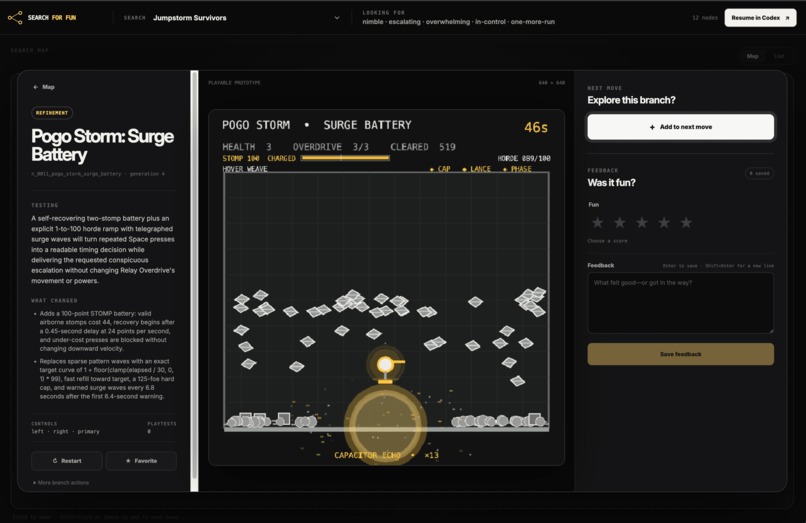Click the HORDE 089/100 counter
Screen dimensions: 806x523
[x=524, y=158]
